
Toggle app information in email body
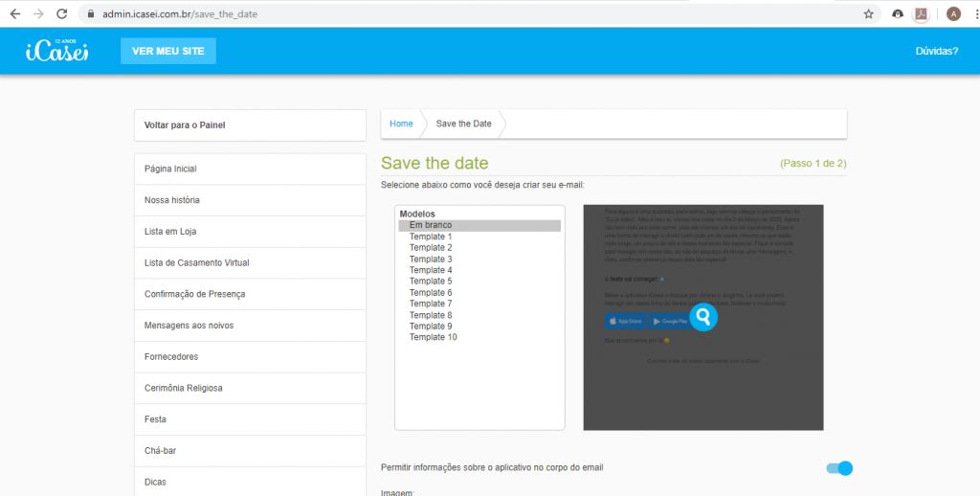[839, 468]
